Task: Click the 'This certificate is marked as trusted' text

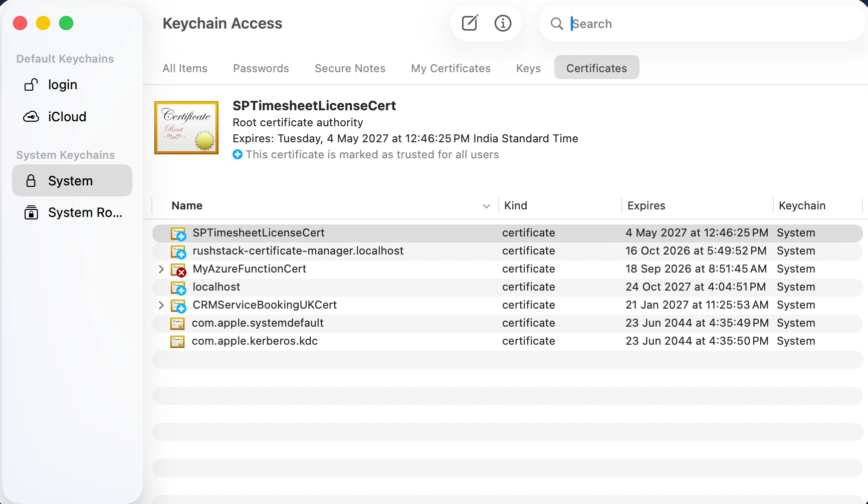Action: (x=372, y=154)
